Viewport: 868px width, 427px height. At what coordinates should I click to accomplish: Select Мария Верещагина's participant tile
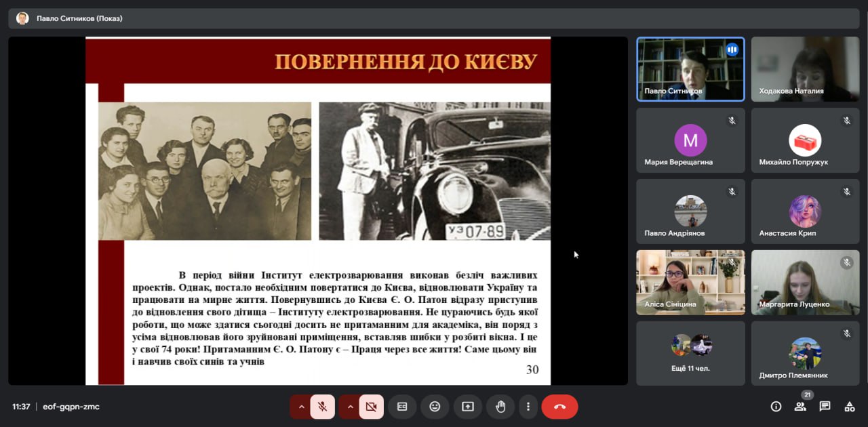pyautogui.click(x=690, y=140)
